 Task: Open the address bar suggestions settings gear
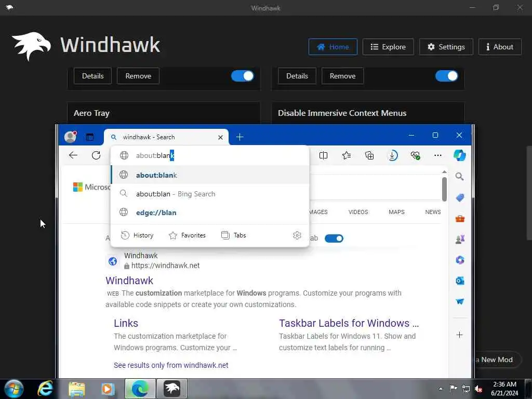click(297, 235)
